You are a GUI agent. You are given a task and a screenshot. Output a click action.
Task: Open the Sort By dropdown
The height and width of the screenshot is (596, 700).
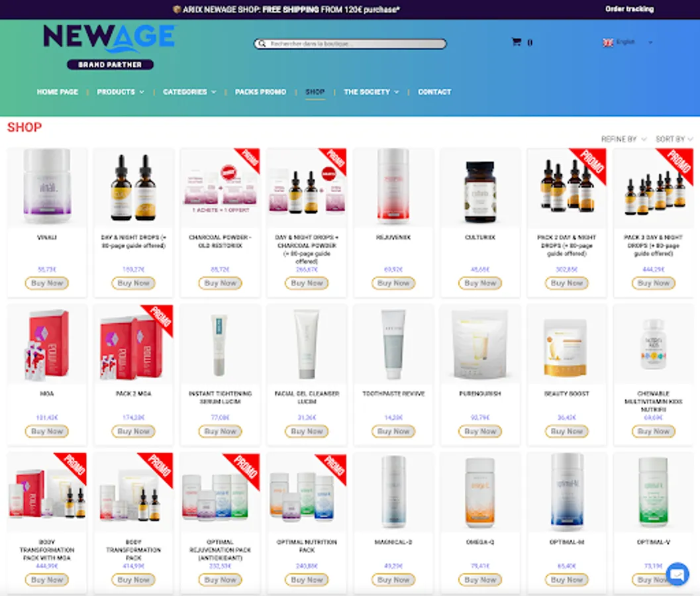click(x=674, y=139)
